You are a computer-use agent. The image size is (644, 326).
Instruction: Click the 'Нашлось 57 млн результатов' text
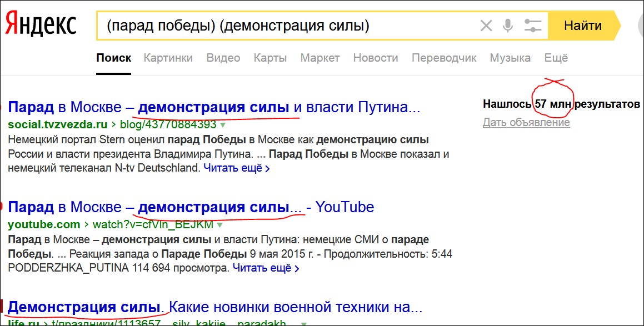(x=561, y=104)
